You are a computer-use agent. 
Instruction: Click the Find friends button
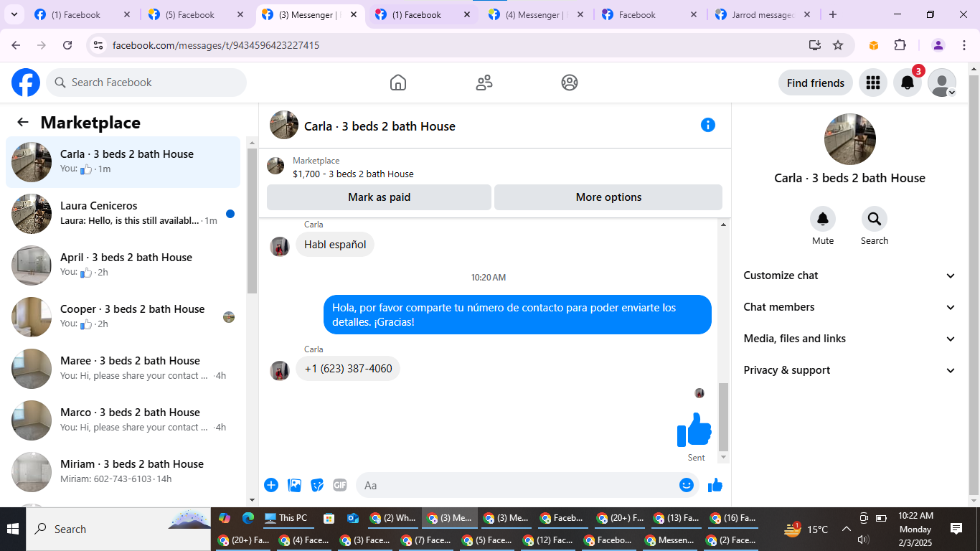point(816,83)
